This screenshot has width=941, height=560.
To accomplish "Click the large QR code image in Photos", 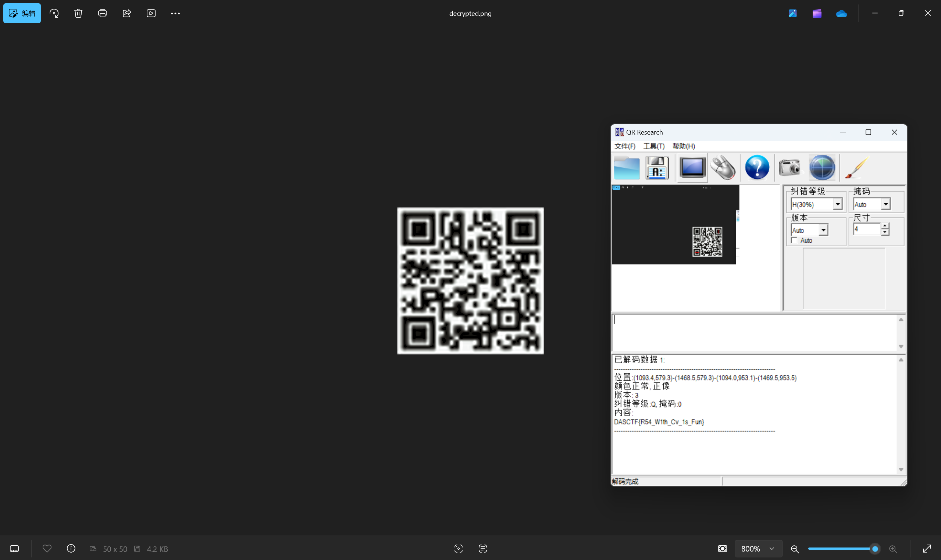I will [x=471, y=281].
